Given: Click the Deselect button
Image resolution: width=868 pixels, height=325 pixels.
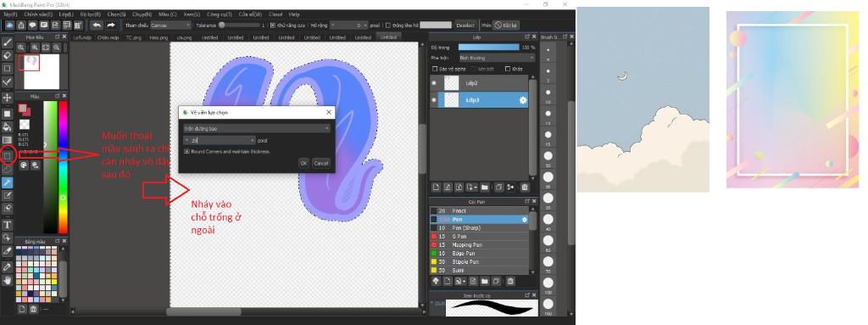Looking at the screenshot, I should 465,25.
